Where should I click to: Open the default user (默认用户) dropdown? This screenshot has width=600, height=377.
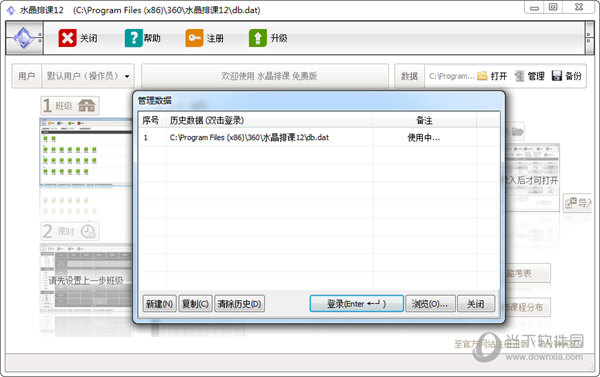88,76
